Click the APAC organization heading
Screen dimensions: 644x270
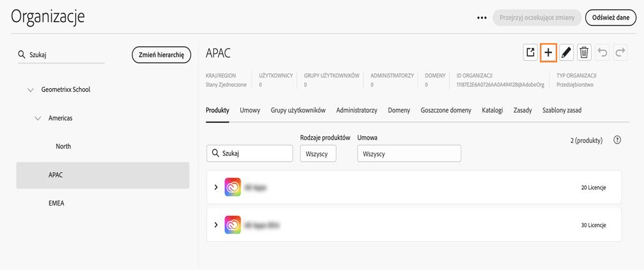218,53
